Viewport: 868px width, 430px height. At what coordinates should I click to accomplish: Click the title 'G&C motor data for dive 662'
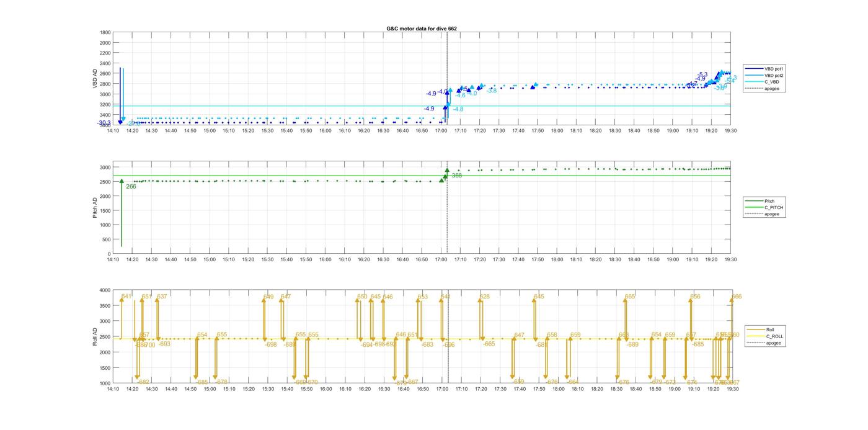(422, 29)
